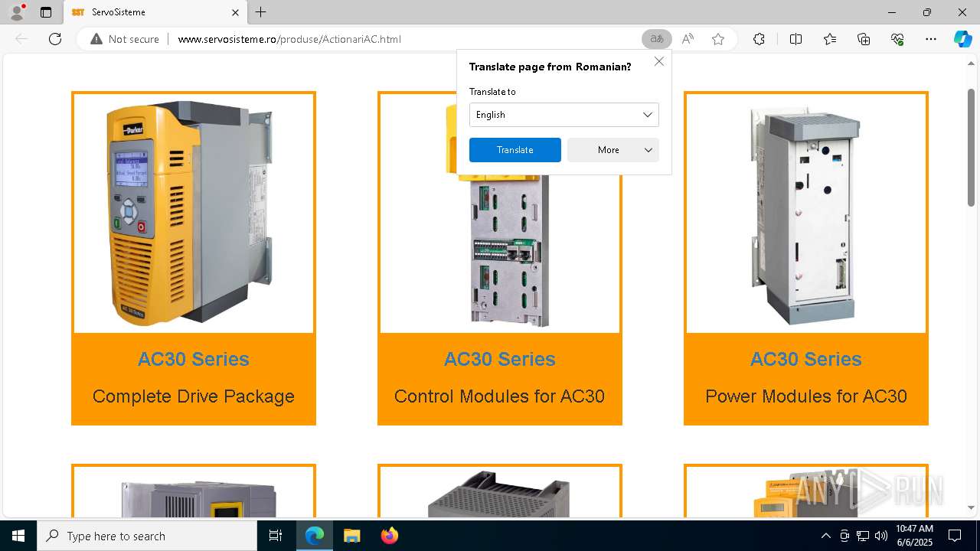Image resolution: width=980 pixels, height=551 pixels.
Task: Open the tab actions menu icon
Action: pos(46,12)
